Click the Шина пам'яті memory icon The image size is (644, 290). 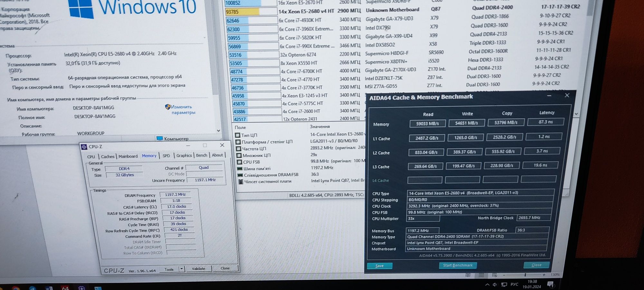click(x=240, y=169)
